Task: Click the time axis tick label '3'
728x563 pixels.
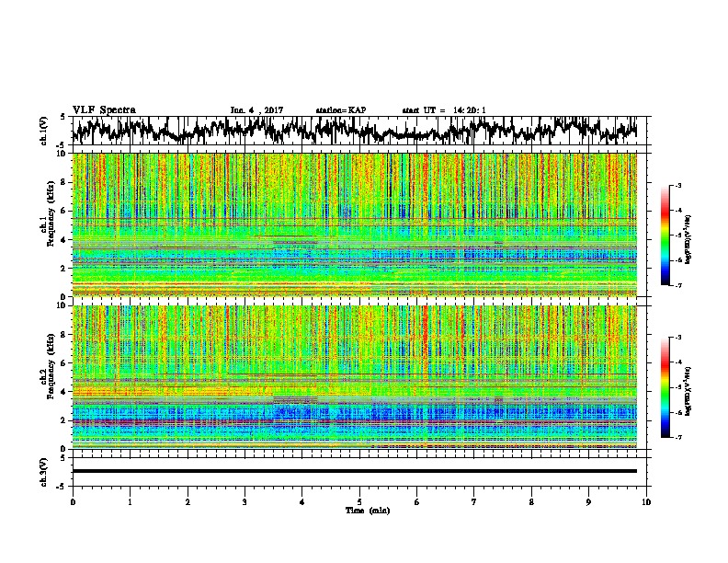Action: (x=245, y=502)
